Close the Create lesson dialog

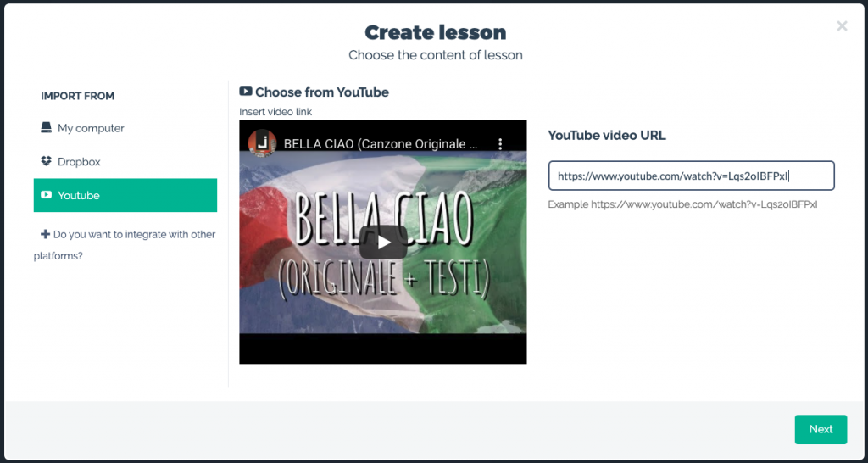tap(842, 26)
